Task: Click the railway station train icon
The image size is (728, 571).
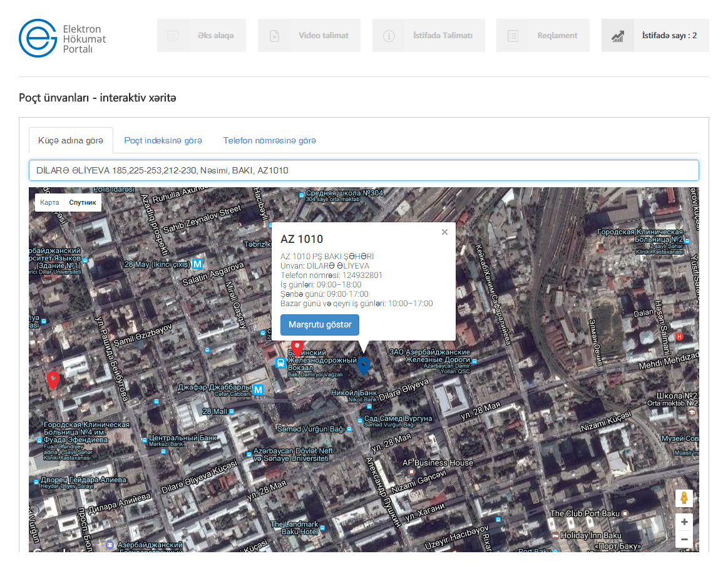Action: [x=280, y=363]
